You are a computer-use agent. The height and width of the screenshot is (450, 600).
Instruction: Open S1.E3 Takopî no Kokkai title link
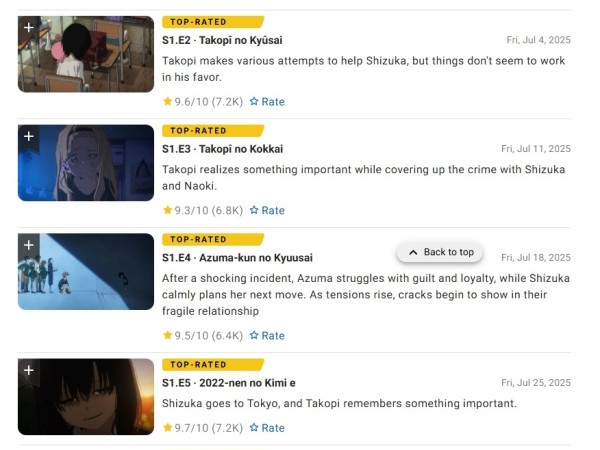coord(222,149)
